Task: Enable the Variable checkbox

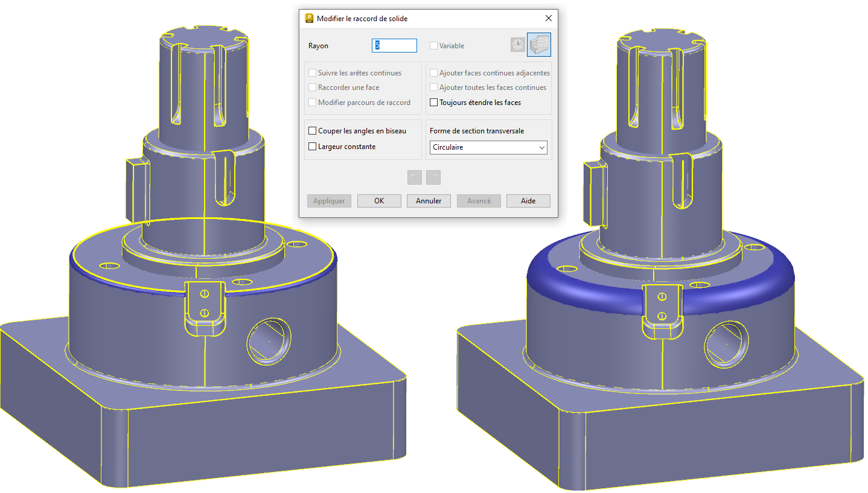Action: pyautogui.click(x=433, y=46)
